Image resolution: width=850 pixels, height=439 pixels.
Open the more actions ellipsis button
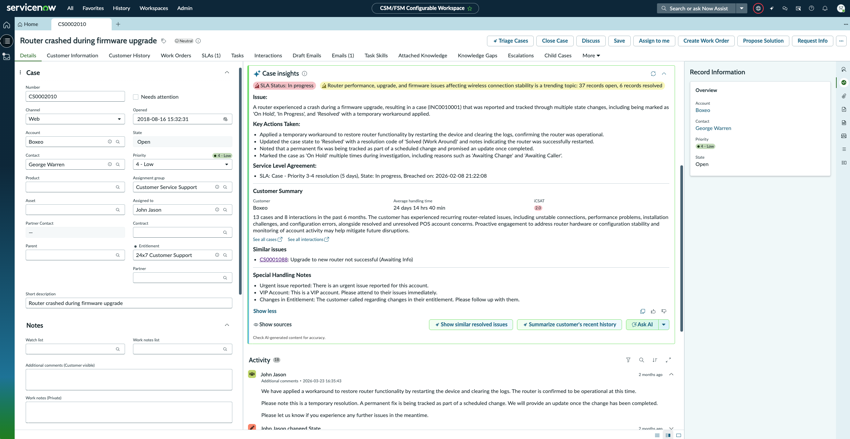[x=841, y=41]
